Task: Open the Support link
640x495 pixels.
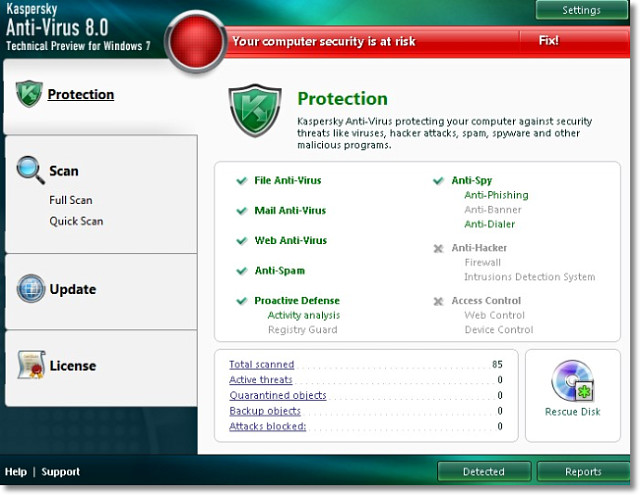Action: pos(60,472)
